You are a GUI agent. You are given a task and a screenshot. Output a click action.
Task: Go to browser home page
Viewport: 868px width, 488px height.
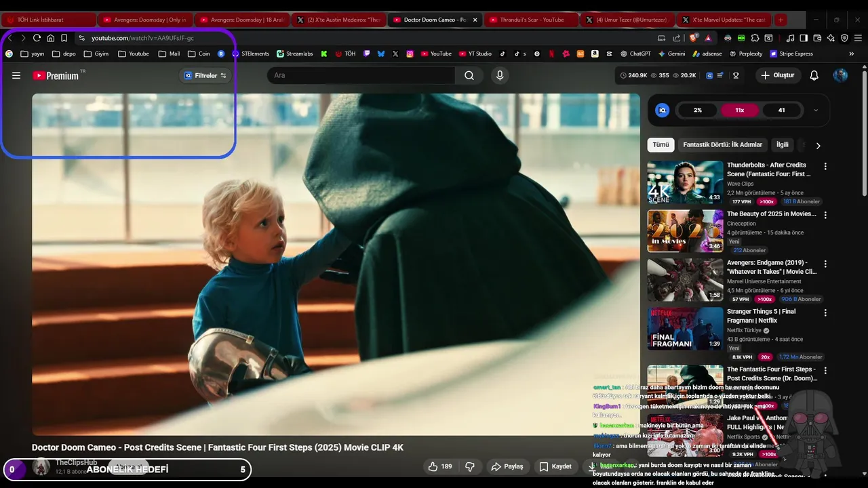(x=50, y=38)
